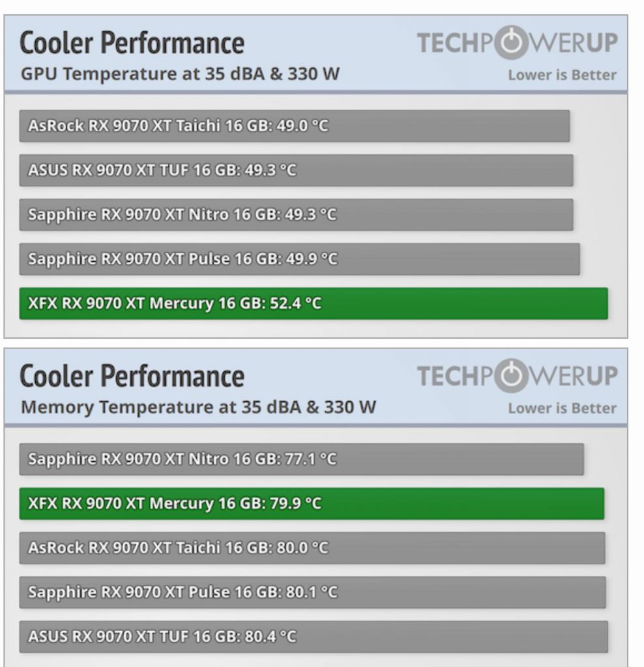The height and width of the screenshot is (667, 644).
Task: Click the bottom Cooler Performance heading
Action: [132, 376]
